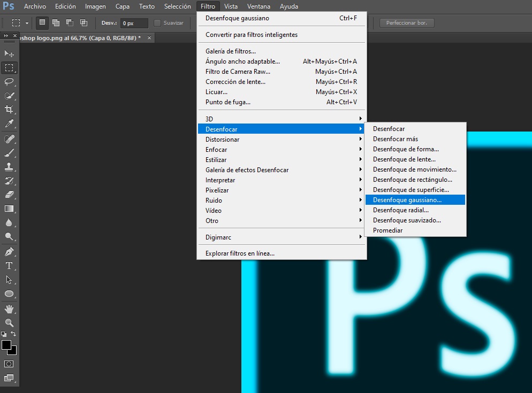Open the Selección menu
This screenshot has width=532, height=393.
[x=178, y=6]
